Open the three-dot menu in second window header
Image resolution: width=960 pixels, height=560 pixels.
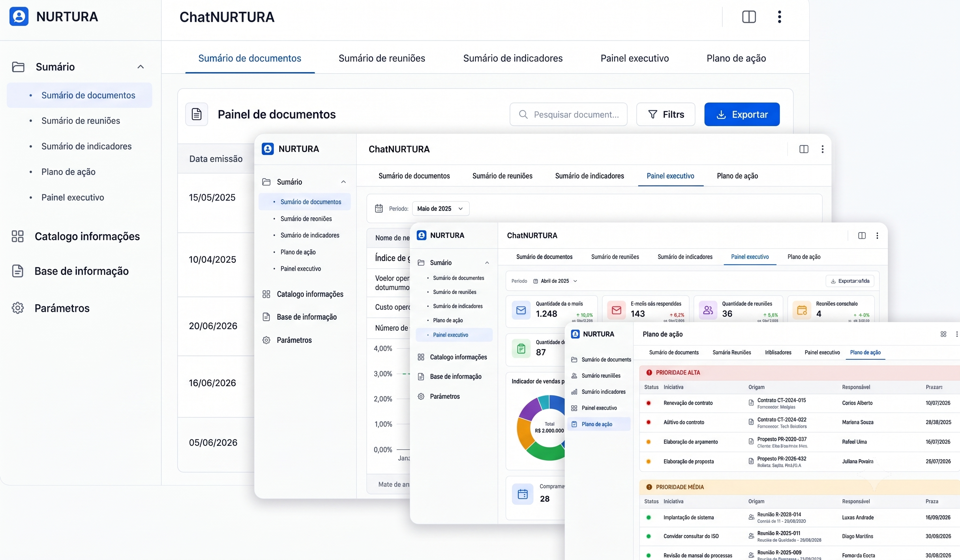tap(822, 149)
